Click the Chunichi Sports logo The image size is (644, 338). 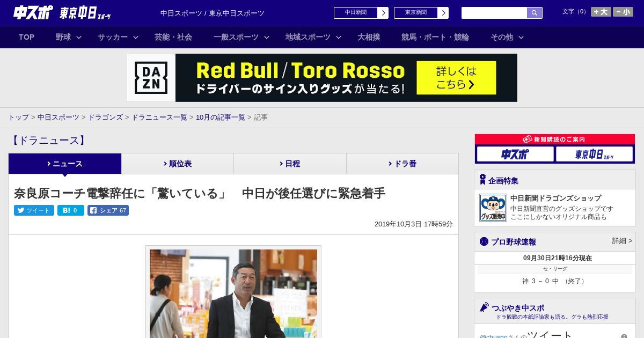point(32,12)
